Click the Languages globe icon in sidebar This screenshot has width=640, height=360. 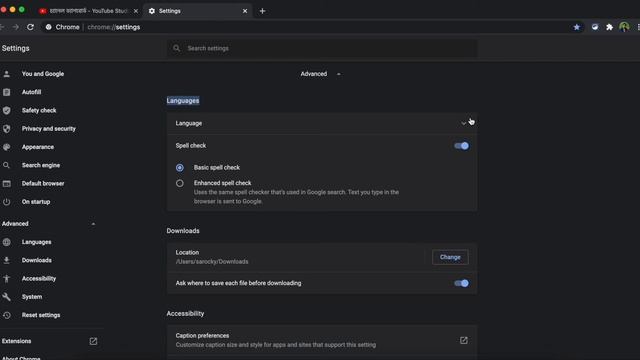(7, 242)
